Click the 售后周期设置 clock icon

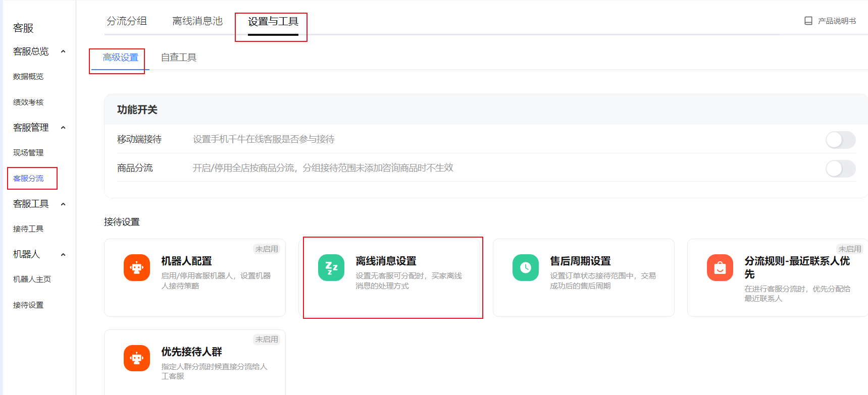[526, 267]
